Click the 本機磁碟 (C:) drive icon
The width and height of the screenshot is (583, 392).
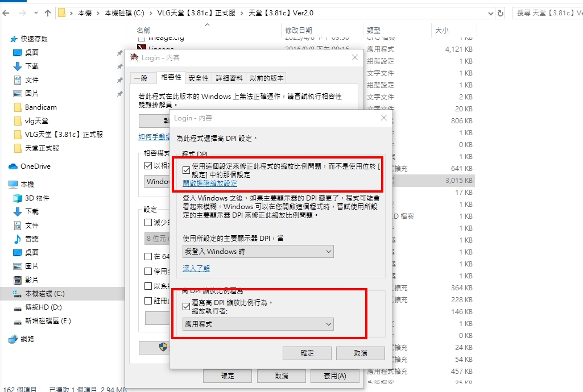click(x=18, y=294)
